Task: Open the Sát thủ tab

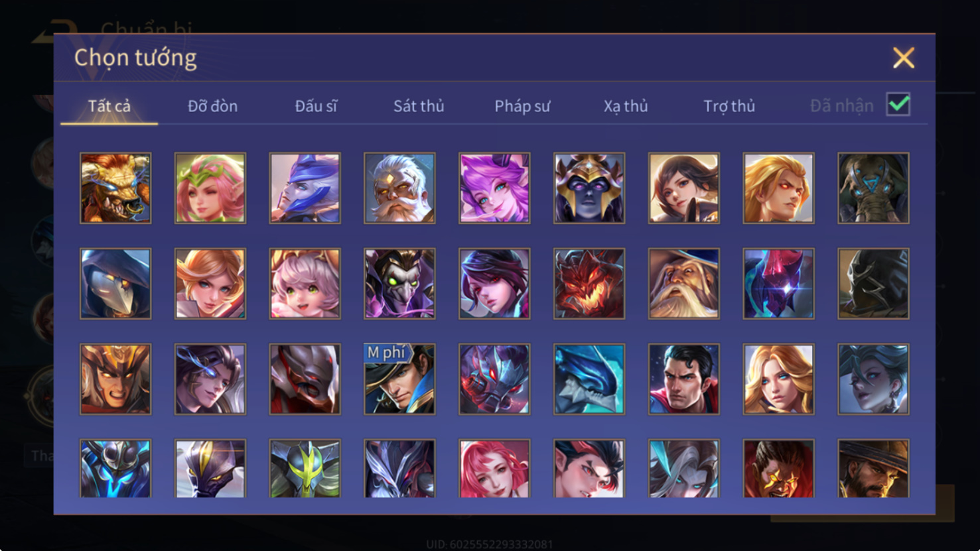Action: point(419,106)
